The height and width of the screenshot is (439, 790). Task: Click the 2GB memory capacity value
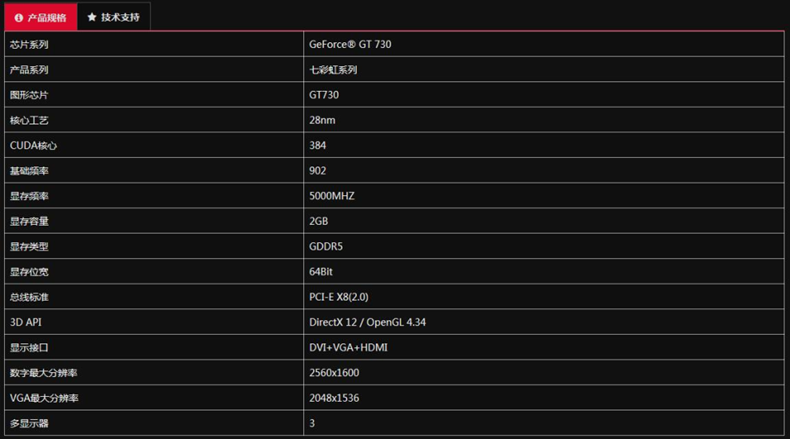318,221
